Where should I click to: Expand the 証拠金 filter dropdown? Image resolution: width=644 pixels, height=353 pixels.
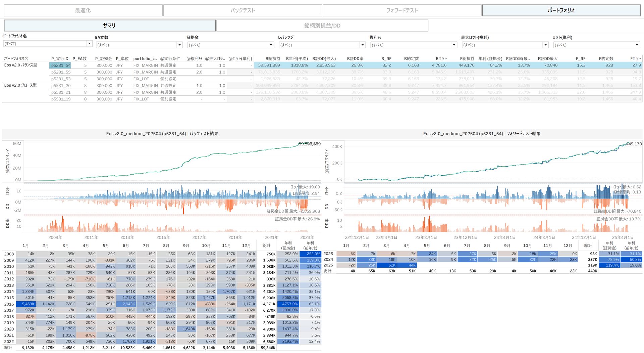(x=271, y=45)
